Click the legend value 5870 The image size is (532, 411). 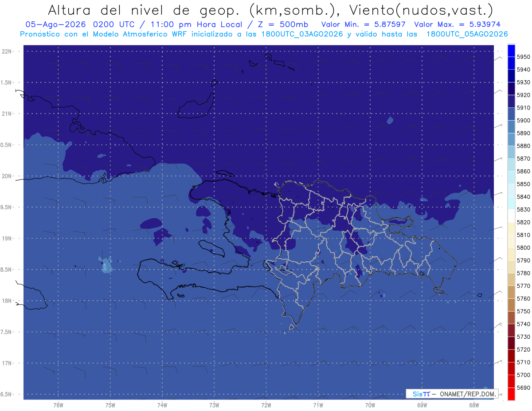pyautogui.click(x=524, y=159)
